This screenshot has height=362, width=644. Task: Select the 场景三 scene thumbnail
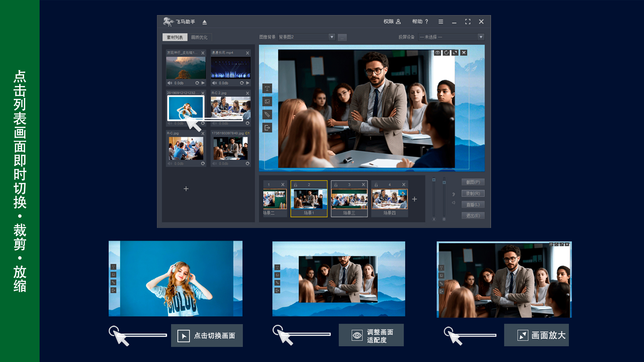[x=349, y=199]
